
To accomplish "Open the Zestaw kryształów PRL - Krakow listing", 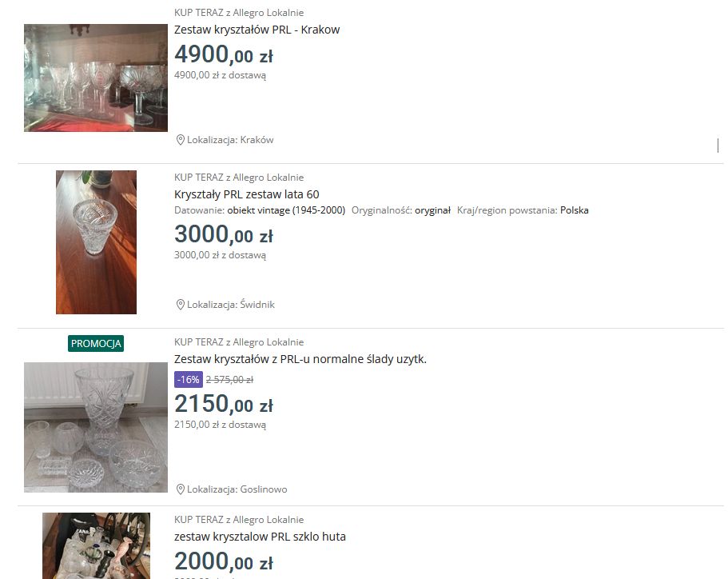I will (x=257, y=30).
